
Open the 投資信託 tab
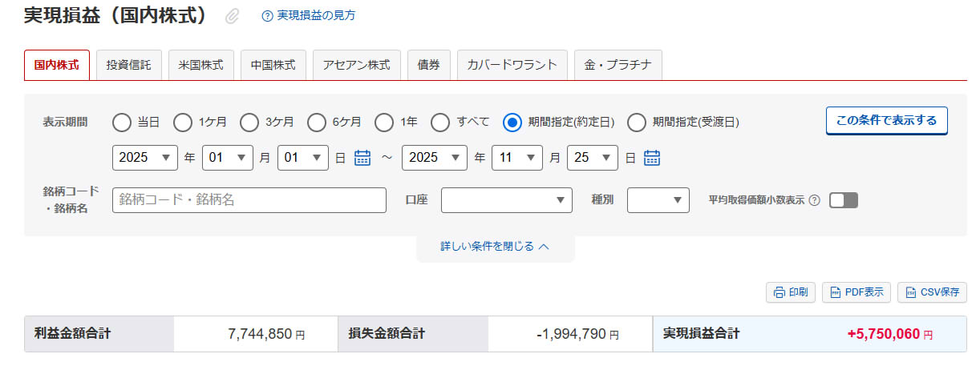point(128,65)
